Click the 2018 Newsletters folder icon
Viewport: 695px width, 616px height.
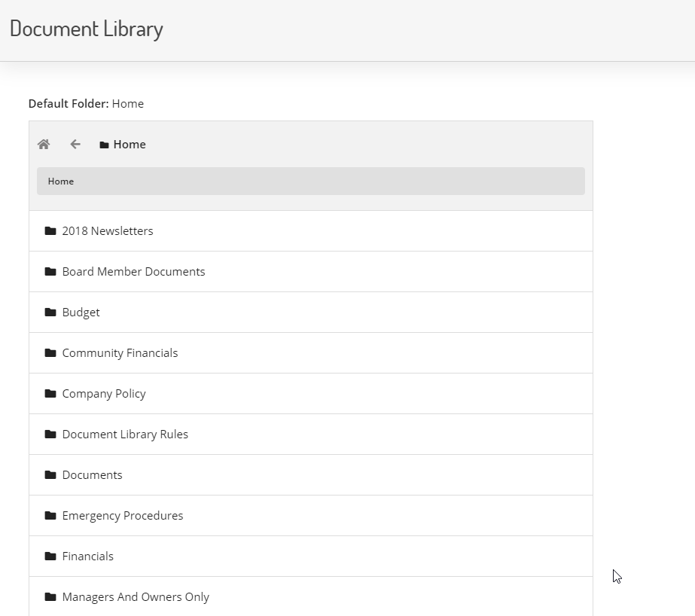click(50, 231)
